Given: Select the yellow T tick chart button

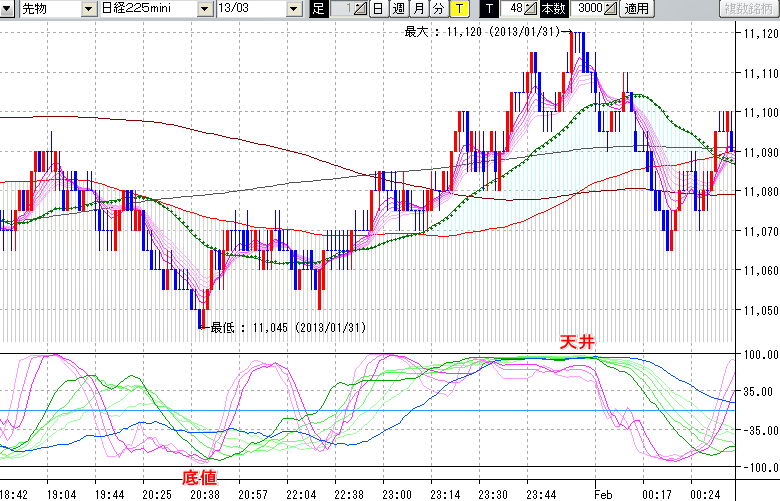Looking at the screenshot, I should (458, 9).
